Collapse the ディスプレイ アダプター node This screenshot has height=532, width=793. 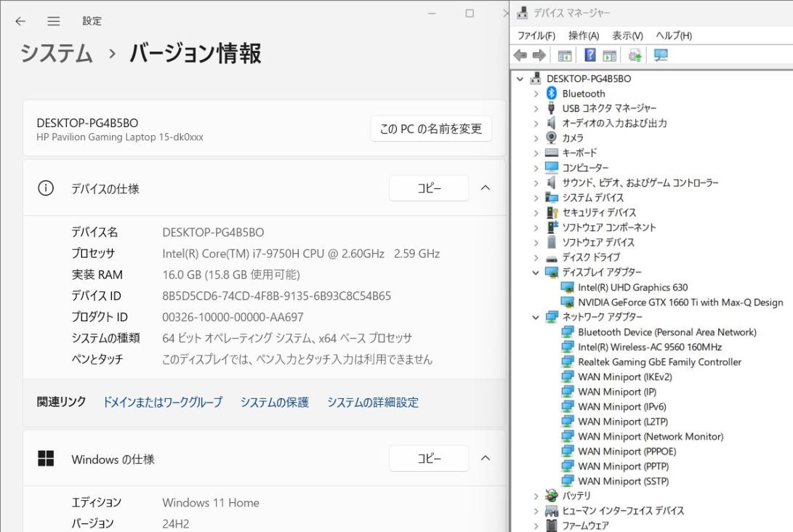(x=536, y=273)
